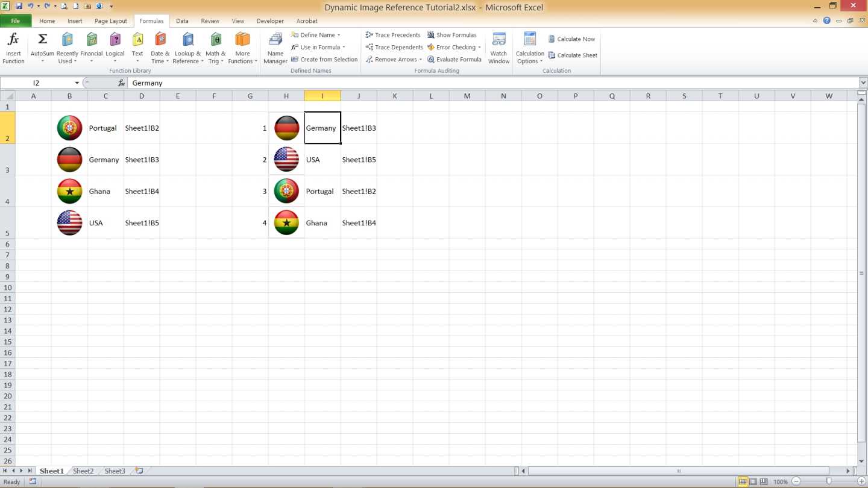Switch to Page Break Preview in status bar
This screenshot has height=488, width=868.
[764, 481]
